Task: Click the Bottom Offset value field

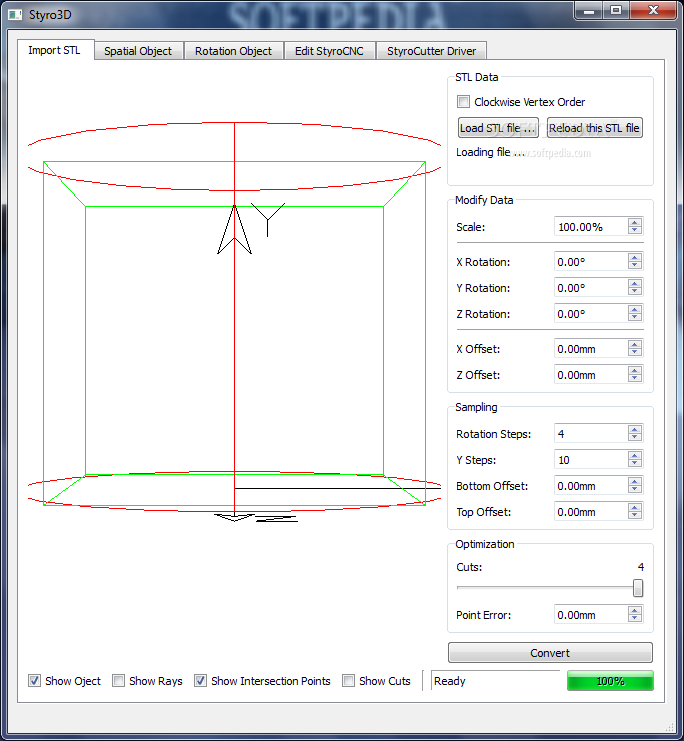Action: click(591, 485)
